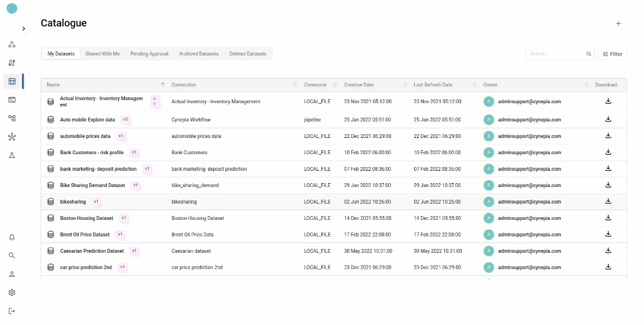Sort by Creation Date column arrows
The width and height of the screenshot is (644, 325).
pyautogui.click(x=405, y=84)
